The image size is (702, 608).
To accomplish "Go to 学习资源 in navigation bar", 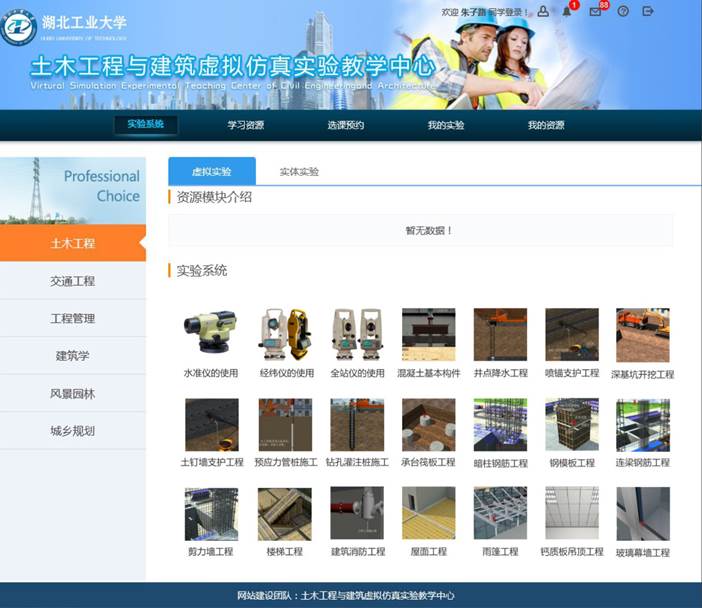I will [x=245, y=125].
